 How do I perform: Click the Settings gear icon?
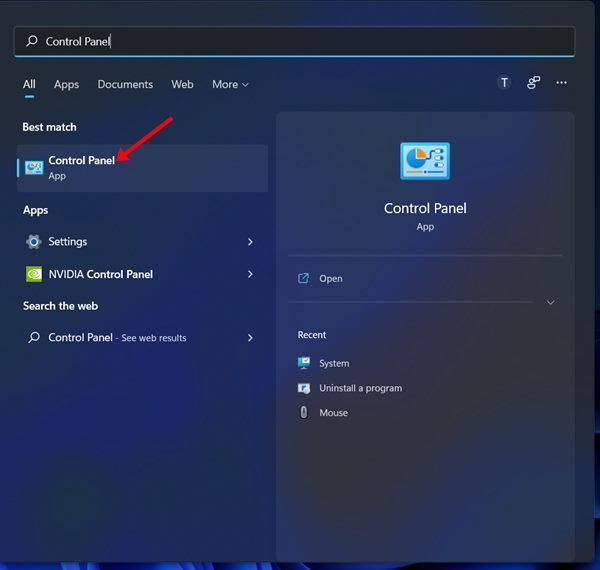34,242
